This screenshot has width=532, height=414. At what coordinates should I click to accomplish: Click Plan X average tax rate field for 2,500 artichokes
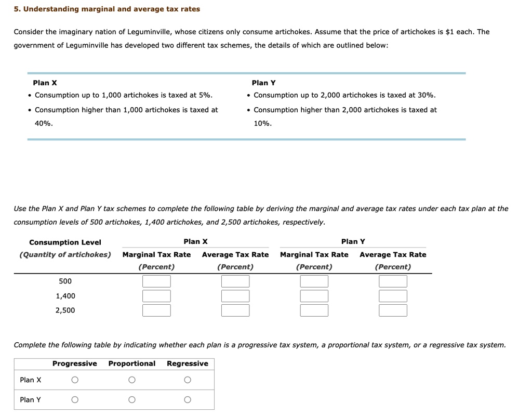[x=235, y=310]
